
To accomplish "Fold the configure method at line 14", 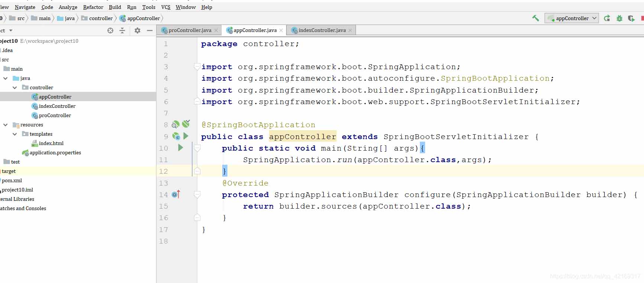I will (197, 194).
